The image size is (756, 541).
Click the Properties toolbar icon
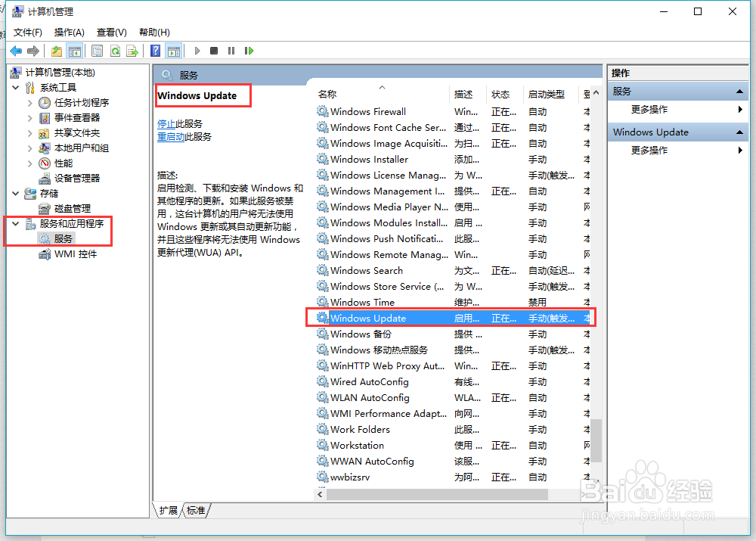click(97, 51)
